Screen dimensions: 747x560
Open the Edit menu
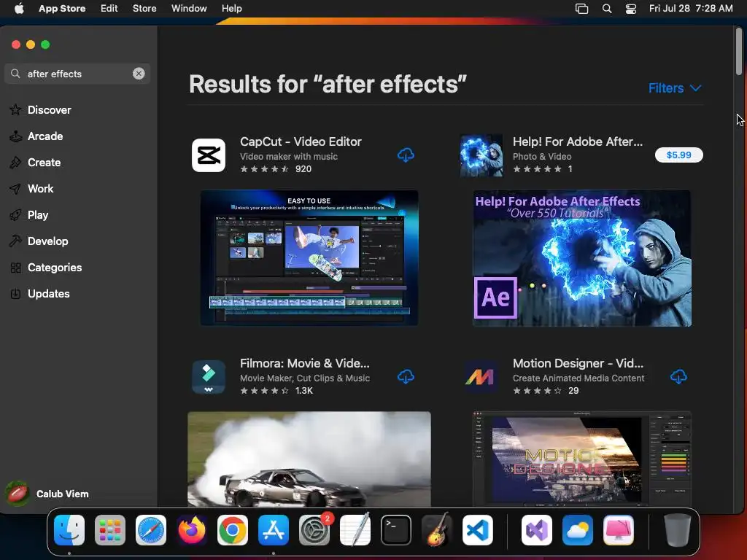click(x=109, y=9)
